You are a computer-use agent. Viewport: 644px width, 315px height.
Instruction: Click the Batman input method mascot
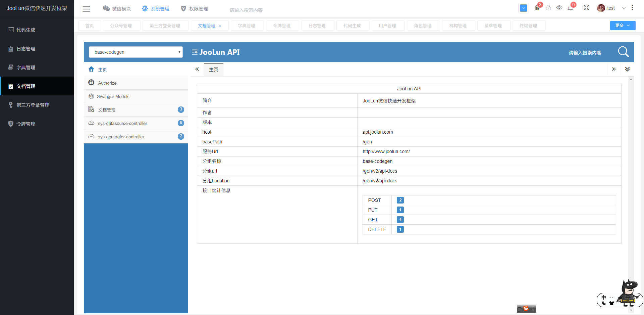click(x=628, y=293)
